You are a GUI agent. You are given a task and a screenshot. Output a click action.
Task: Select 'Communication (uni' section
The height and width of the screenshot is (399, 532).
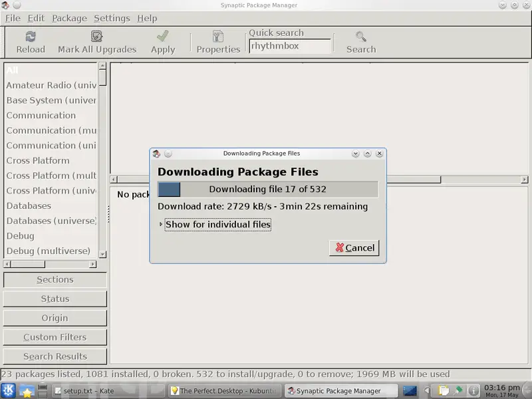coord(51,146)
